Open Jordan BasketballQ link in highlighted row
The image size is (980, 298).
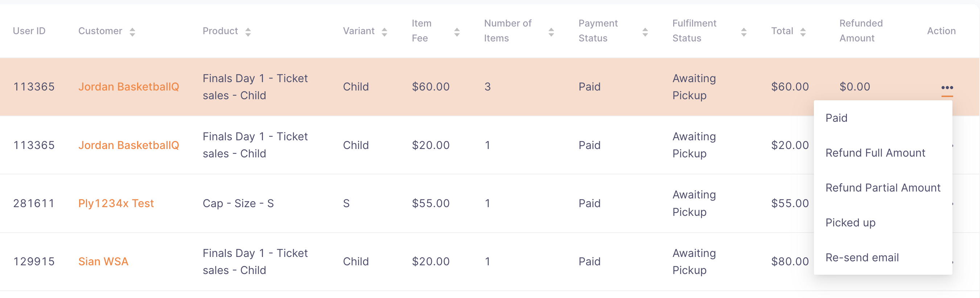tap(129, 87)
